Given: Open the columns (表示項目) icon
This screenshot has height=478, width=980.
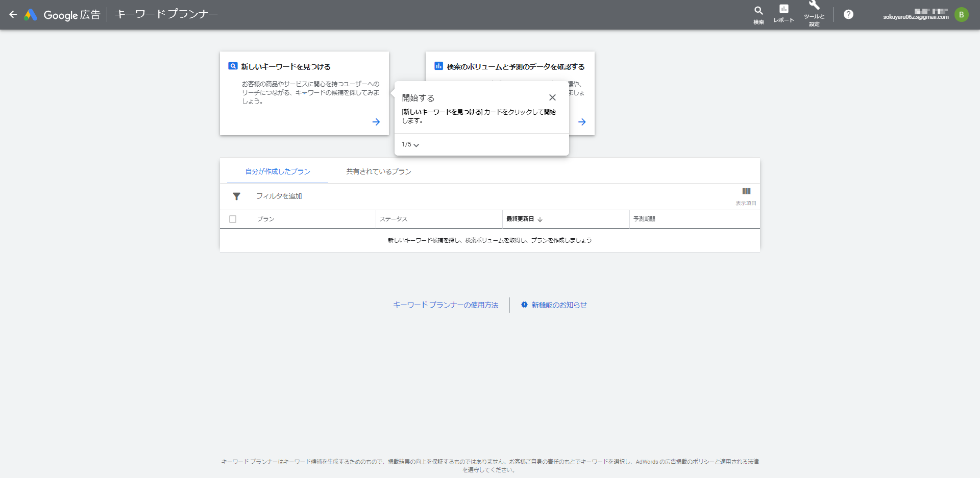Looking at the screenshot, I should click(746, 196).
